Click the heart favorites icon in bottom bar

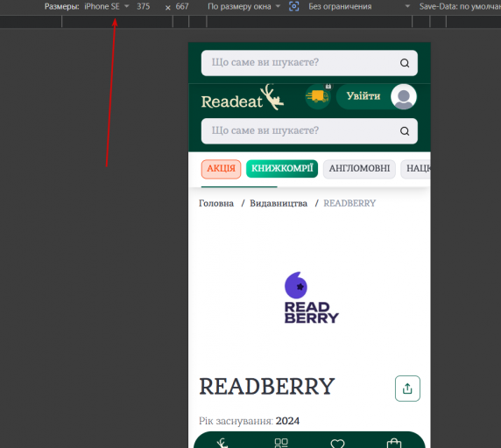(337, 444)
